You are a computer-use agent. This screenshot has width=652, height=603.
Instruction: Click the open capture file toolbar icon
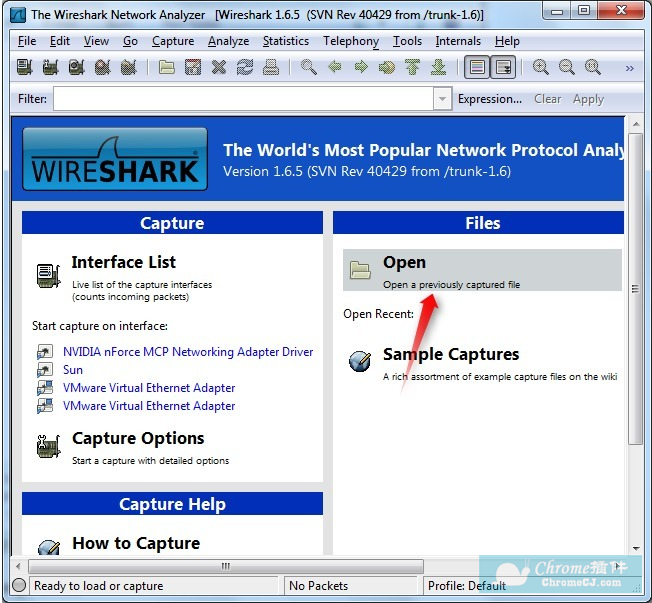point(167,67)
